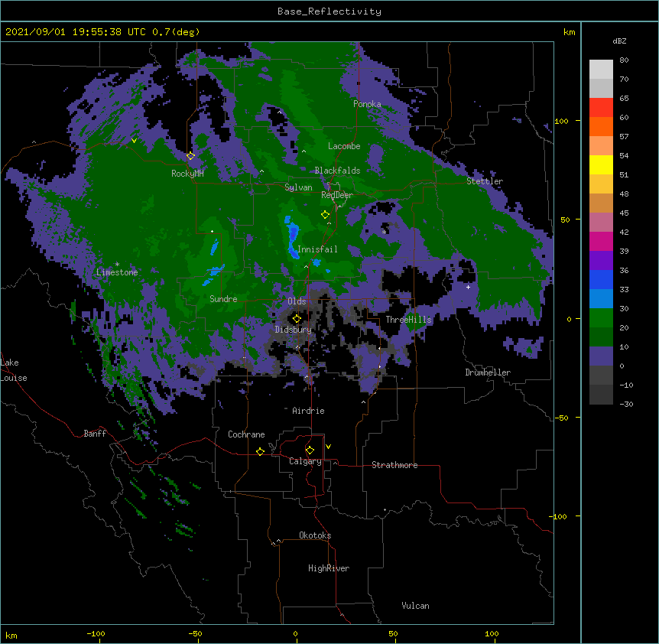Click the magenta 42 dBZ legend swatch
659x644 pixels.
601,241
